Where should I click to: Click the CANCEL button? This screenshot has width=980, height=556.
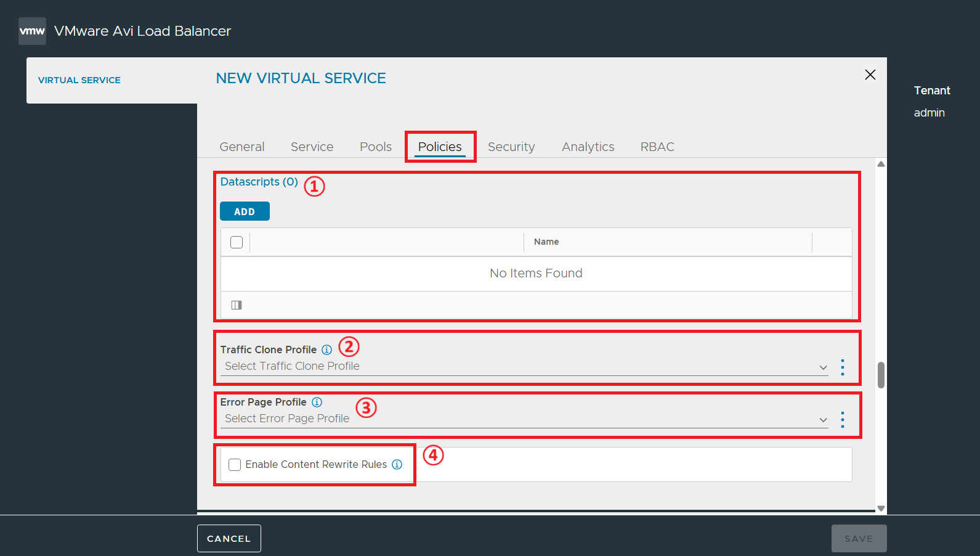229,539
